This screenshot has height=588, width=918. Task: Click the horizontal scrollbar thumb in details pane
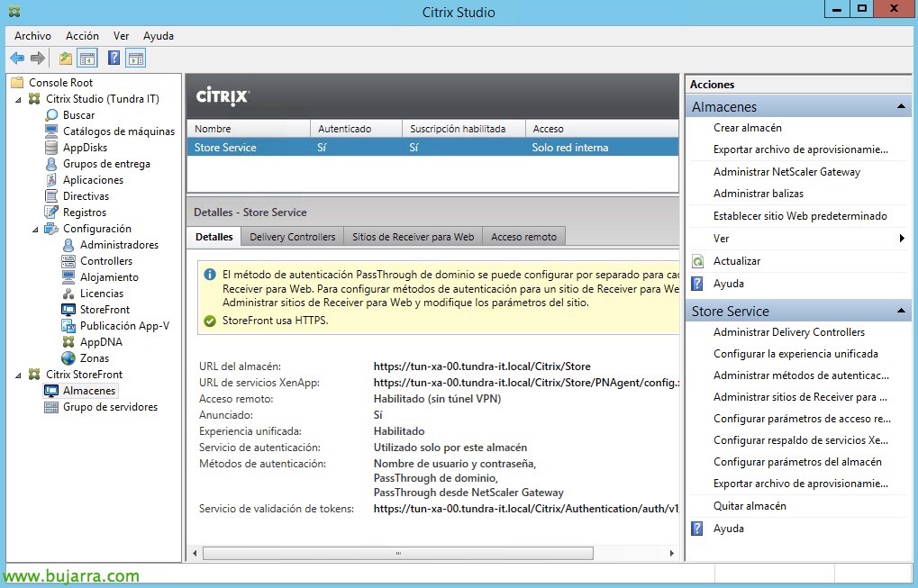(x=398, y=553)
